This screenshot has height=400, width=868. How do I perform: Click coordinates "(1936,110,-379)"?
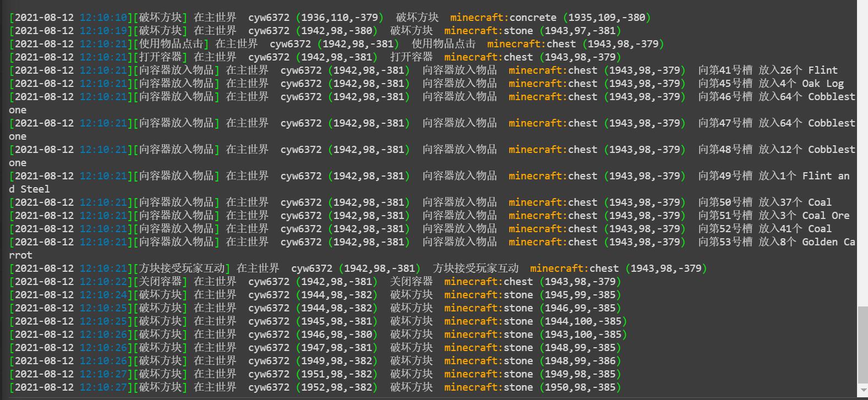click(x=340, y=18)
